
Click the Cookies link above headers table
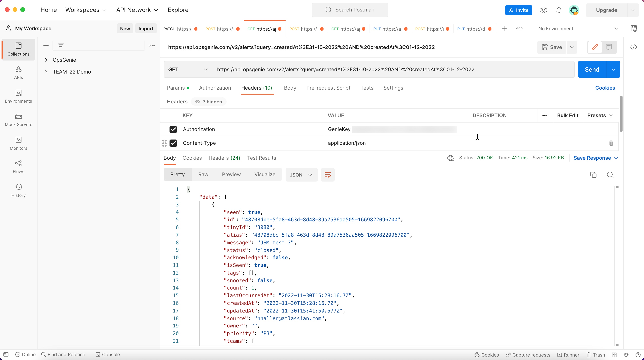[605, 88]
